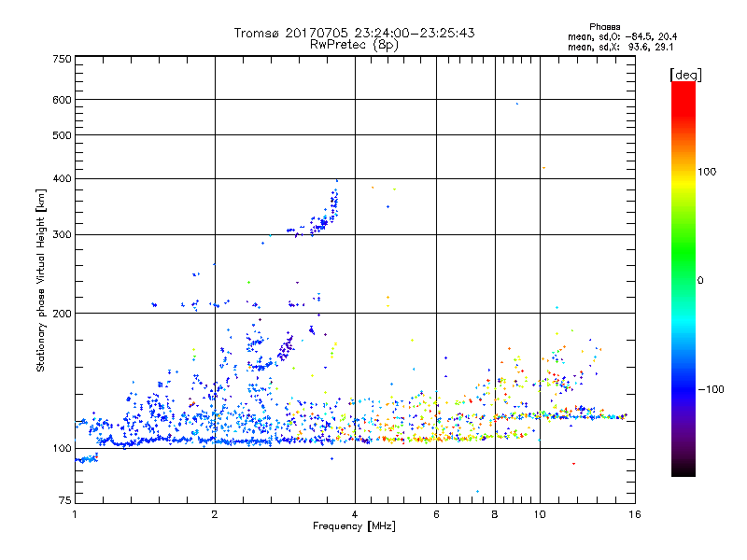Viewport: 747px width, 560px height.
Task: Click the colorbar label '0'
Action: 700,281
